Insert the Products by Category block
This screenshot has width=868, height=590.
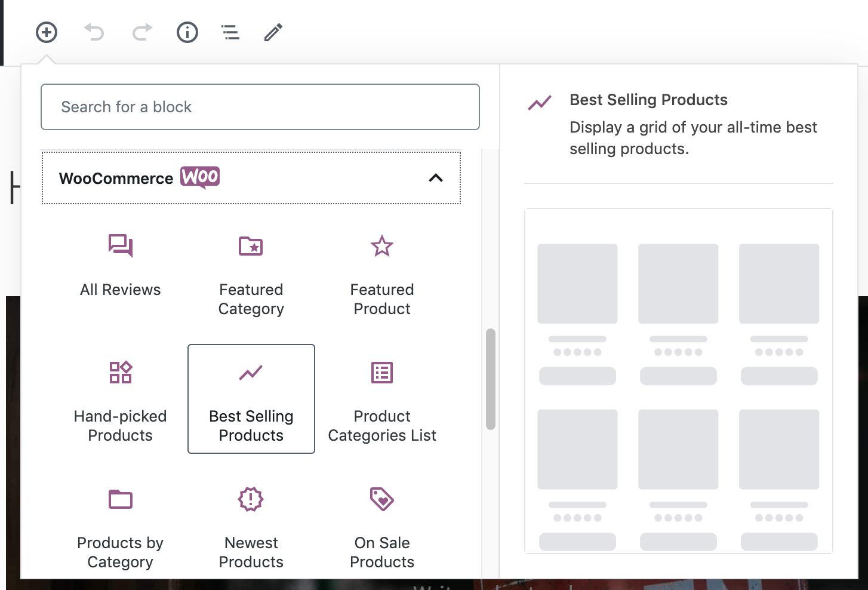(x=121, y=526)
